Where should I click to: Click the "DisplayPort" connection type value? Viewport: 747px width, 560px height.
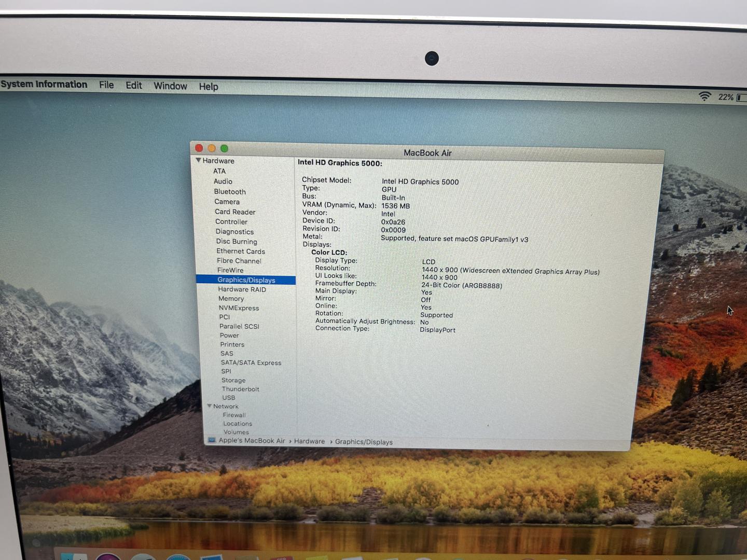[437, 330]
